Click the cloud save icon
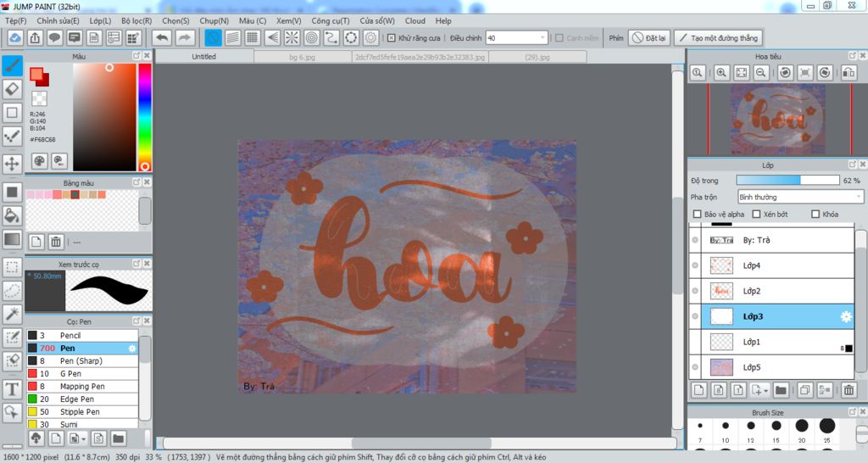Image resolution: width=868 pixels, height=463 pixels. [15, 37]
